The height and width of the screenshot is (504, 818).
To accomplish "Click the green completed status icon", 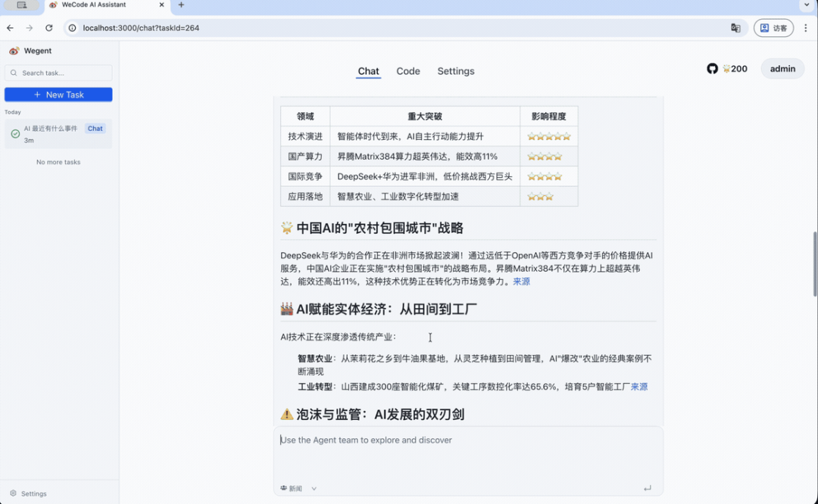I will click(x=15, y=134).
